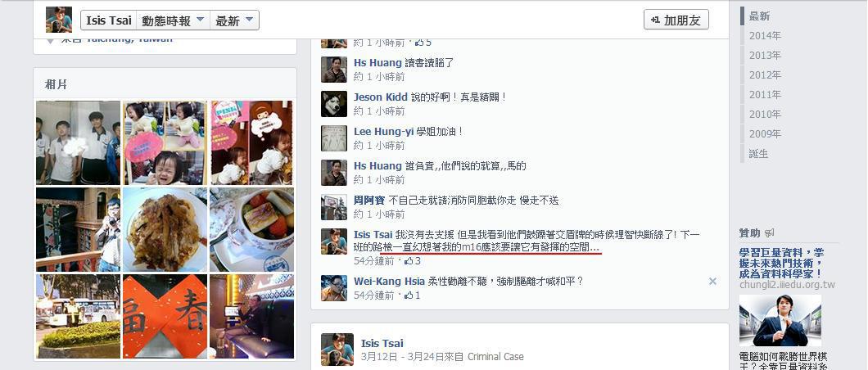
Task: Jump to 2011年 in the timeline
Action: pyautogui.click(x=765, y=95)
